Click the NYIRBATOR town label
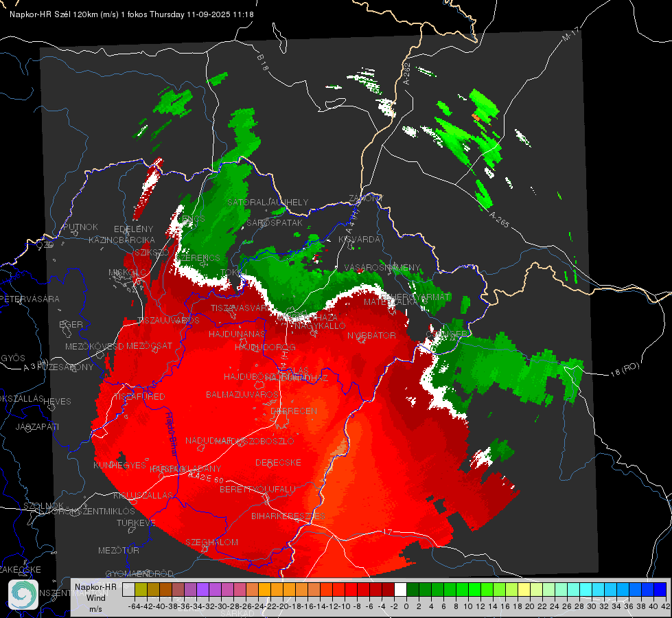The image size is (672, 618). pos(371,335)
